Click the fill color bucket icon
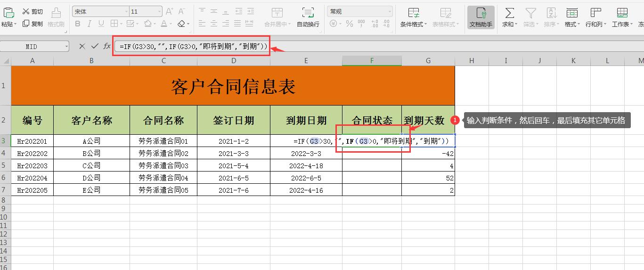 [148, 23]
